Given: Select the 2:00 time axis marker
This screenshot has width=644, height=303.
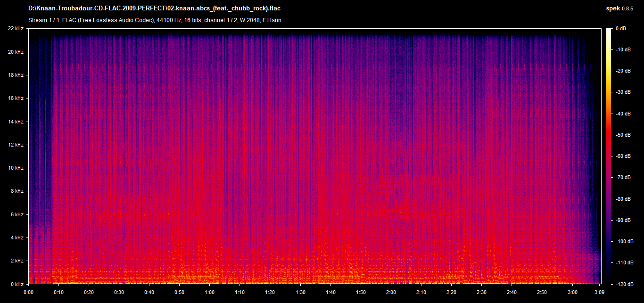Looking at the screenshot, I should pyautogui.click(x=391, y=292).
